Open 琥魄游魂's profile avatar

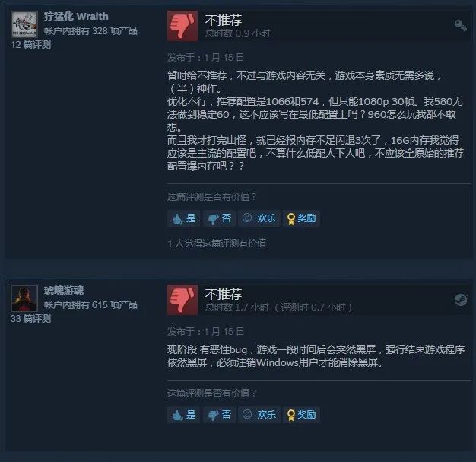[x=24, y=298]
